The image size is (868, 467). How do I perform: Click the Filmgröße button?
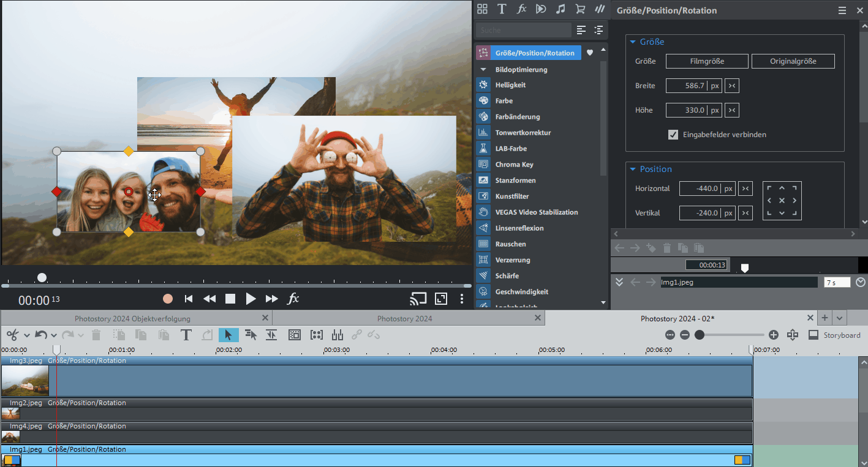click(707, 61)
